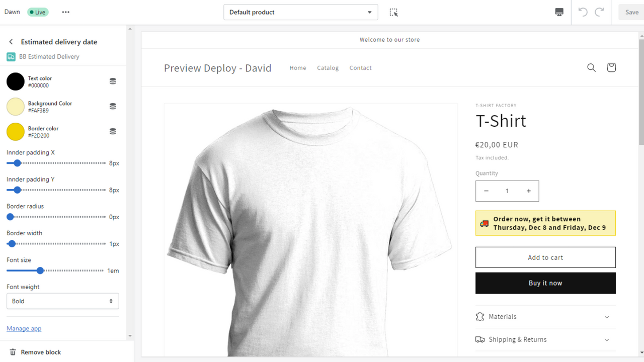Click the undo icon in the top bar
Image resolution: width=644 pixels, height=362 pixels.
(583, 12)
